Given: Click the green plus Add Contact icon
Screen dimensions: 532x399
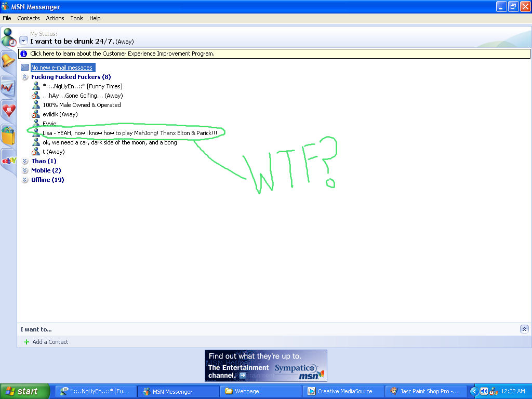Looking at the screenshot, I should click(x=26, y=342).
